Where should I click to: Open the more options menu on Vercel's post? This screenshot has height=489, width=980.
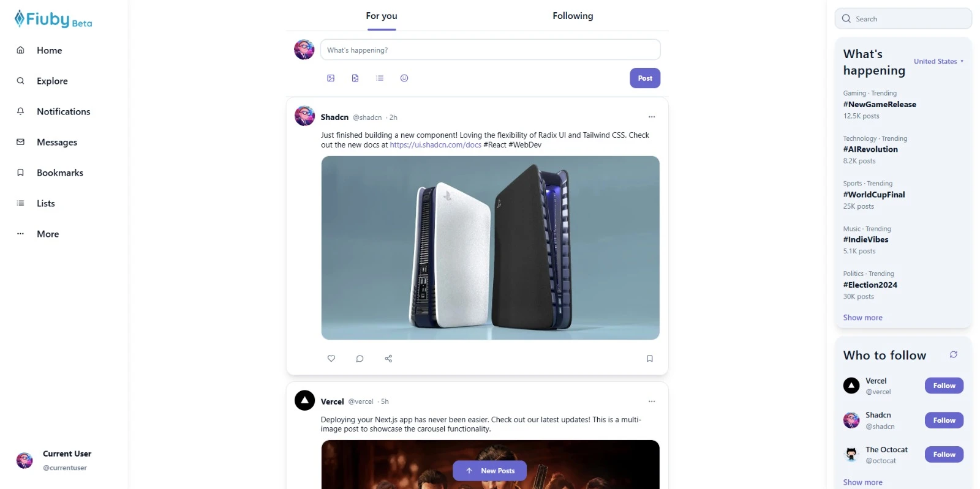point(652,401)
